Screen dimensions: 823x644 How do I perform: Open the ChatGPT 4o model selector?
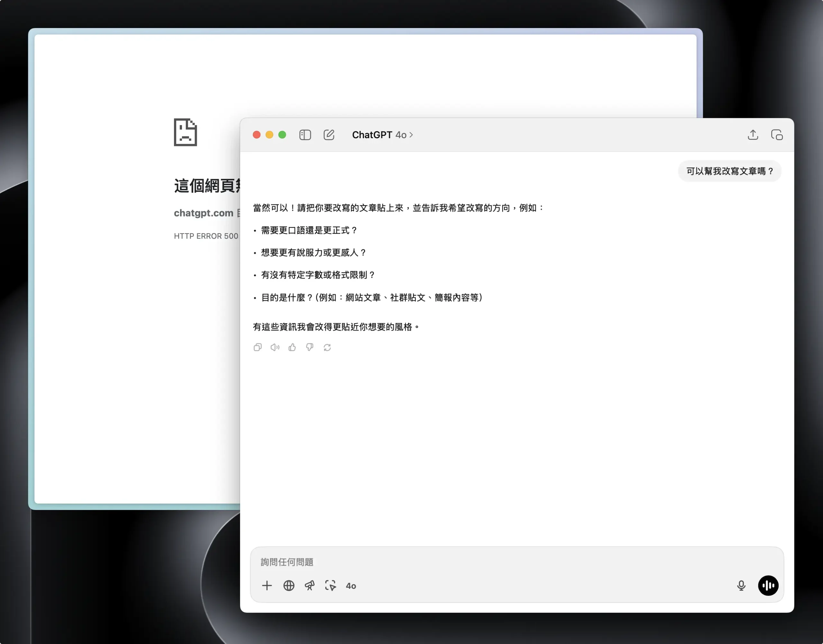[x=383, y=135]
